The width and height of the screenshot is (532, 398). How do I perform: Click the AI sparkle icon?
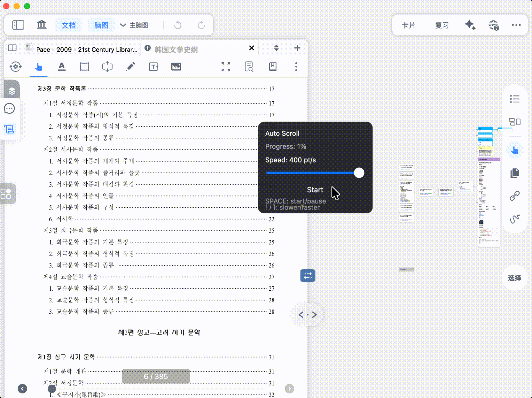click(470, 25)
